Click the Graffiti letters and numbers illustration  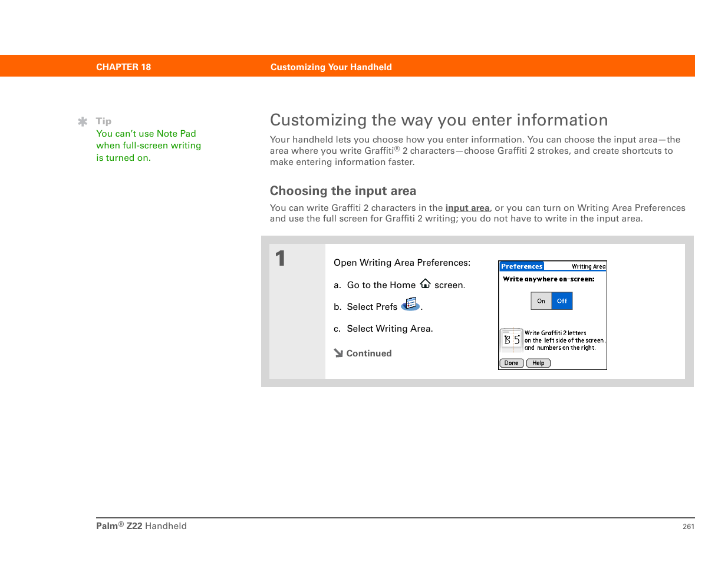(x=512, y=340)
